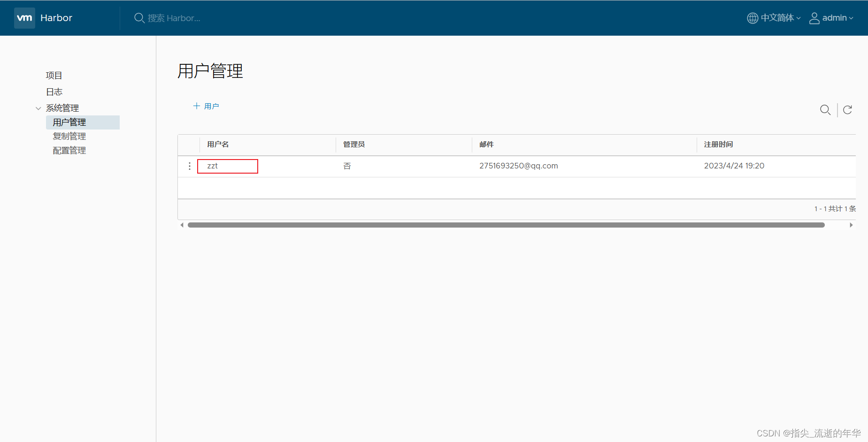Screen dimensions: 868x442
Task: Click the + 用户 add user button
Action: (206, 106)
